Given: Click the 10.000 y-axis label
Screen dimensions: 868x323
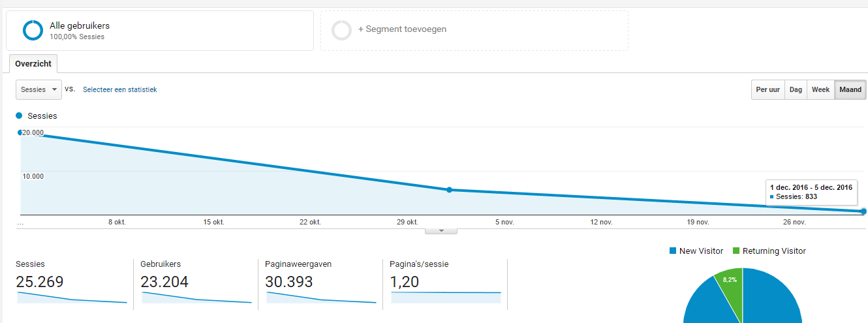Looking at the screenshot, I should [33, 176].
